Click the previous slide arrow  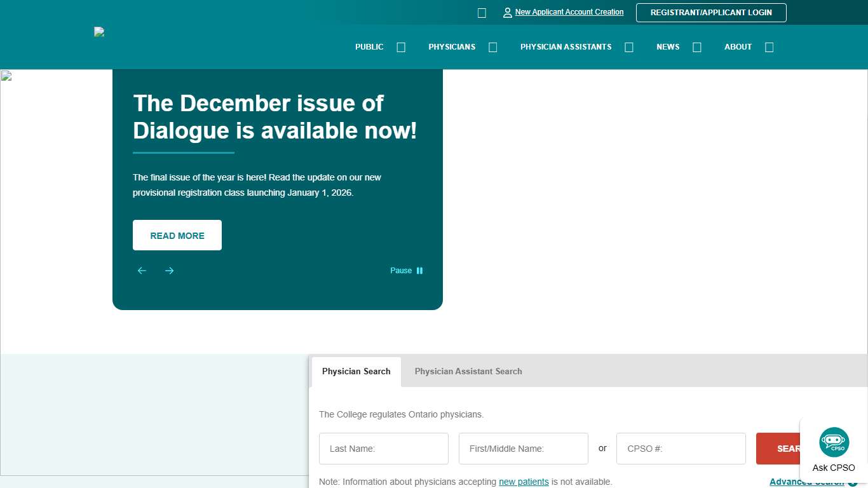tap(142, 271)
